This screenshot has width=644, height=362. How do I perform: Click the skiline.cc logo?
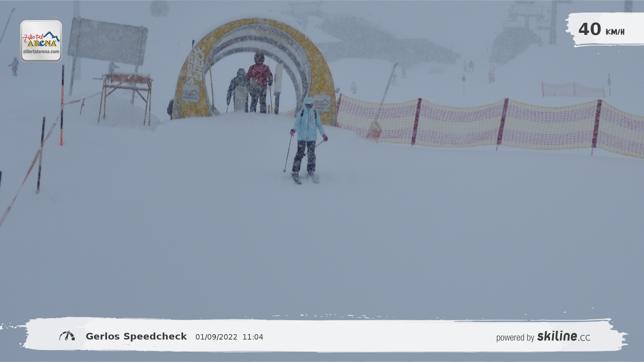[563, 336]
